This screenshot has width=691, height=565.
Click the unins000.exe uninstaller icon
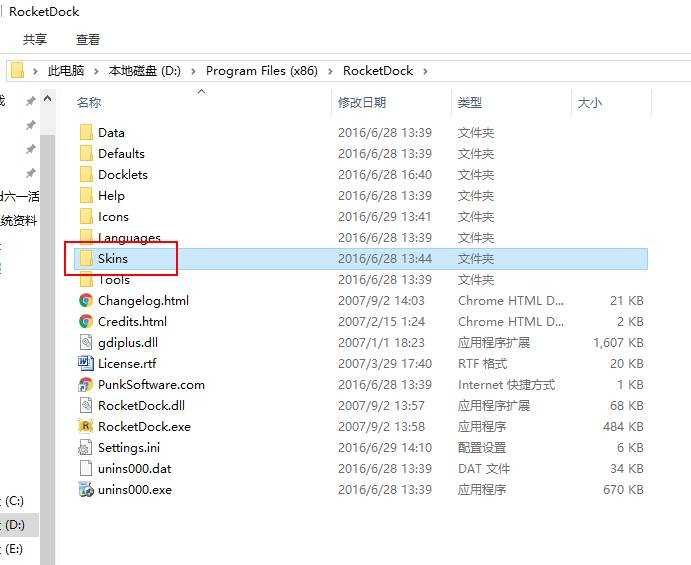tap(86, 489)
